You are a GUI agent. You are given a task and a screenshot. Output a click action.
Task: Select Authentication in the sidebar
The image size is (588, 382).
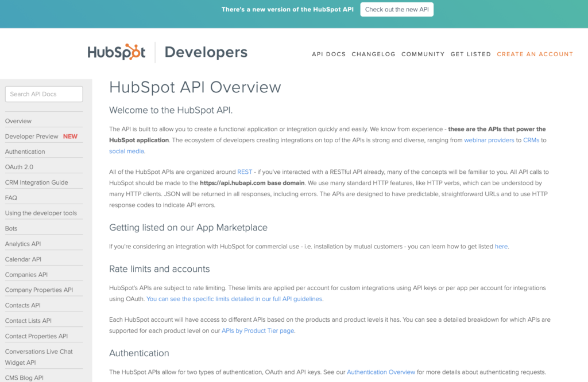click(25, 151)
